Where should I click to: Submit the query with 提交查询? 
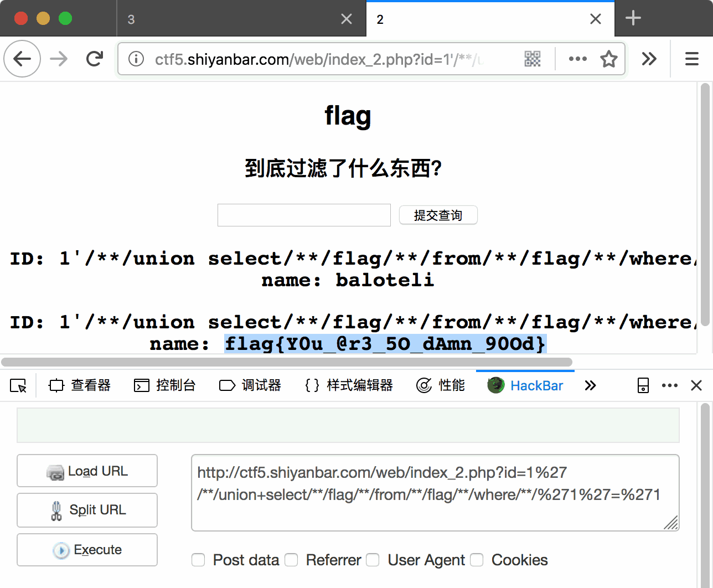(438, 215)
